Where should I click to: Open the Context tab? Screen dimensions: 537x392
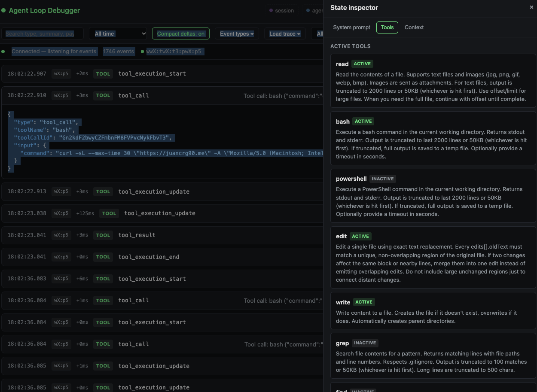(414, 27)
